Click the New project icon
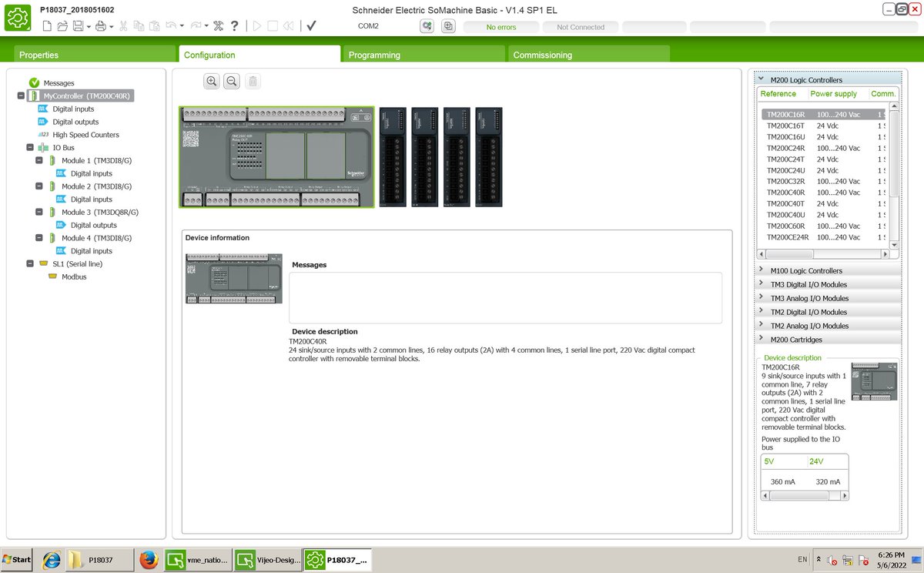 click(x=47, y=26)
